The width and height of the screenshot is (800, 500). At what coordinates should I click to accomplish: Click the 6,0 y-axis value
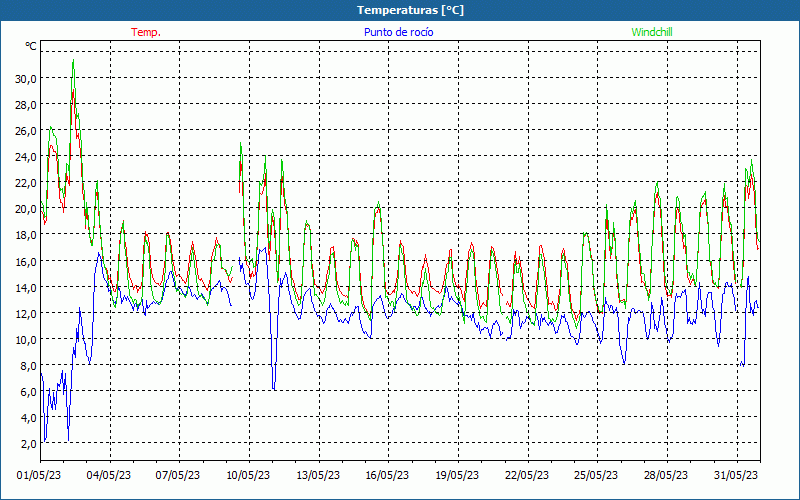[x=28, y=391]
